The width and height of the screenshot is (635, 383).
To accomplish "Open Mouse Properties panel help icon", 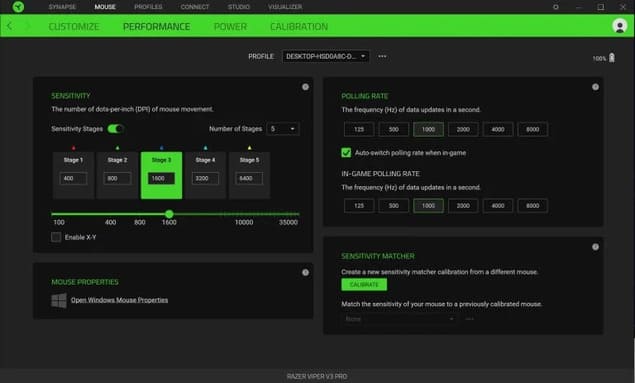I will pyautogui.click(x=305, y=272).
